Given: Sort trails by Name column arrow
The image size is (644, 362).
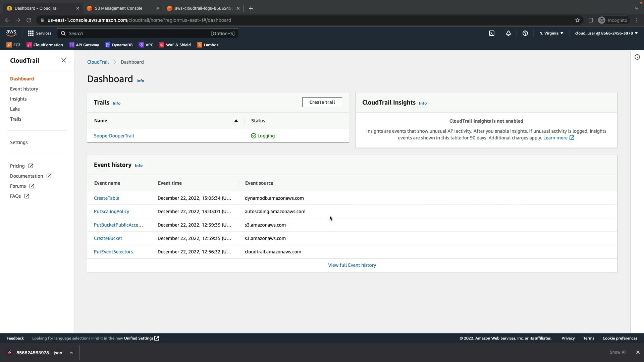Looking at the screenshot, I should coord(236,121).
